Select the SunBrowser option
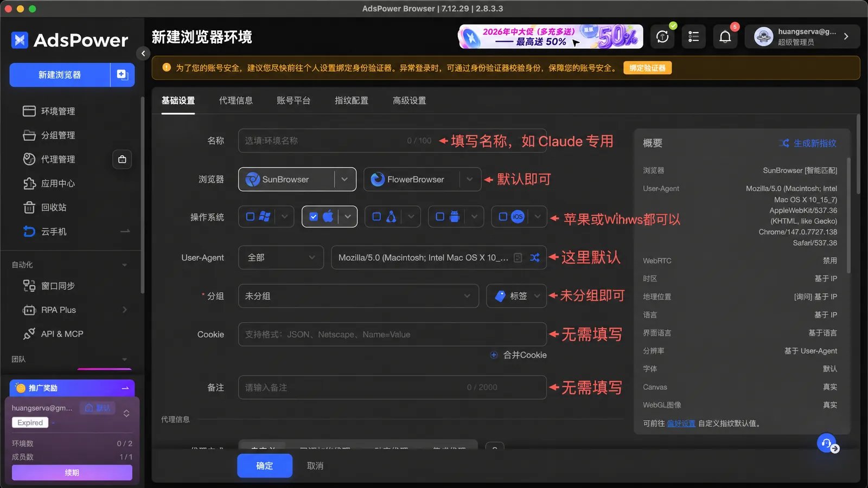This screenshot has width=868, height=488. click(x=286, y=179)
